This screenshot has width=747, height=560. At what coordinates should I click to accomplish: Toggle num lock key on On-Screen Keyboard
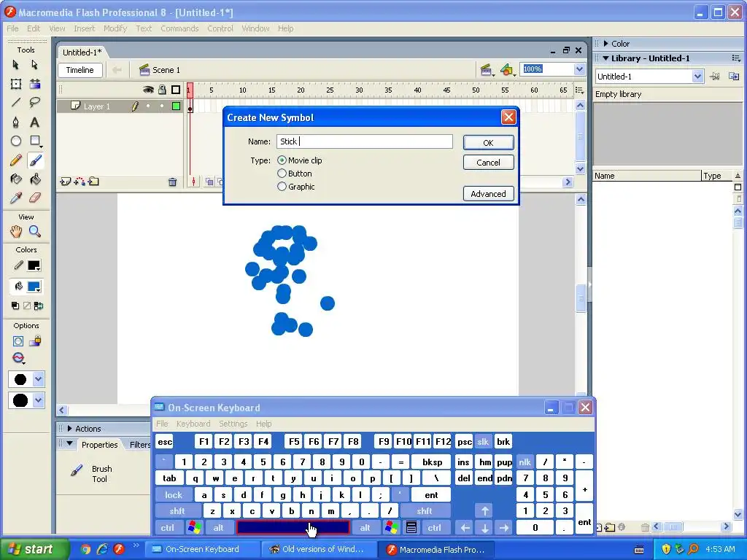pyautogui.click(x=525, y=462)
